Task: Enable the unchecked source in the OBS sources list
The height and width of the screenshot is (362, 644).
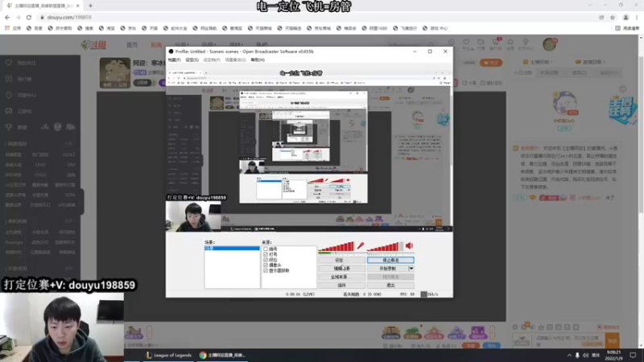Action: (x=266, y=249)
